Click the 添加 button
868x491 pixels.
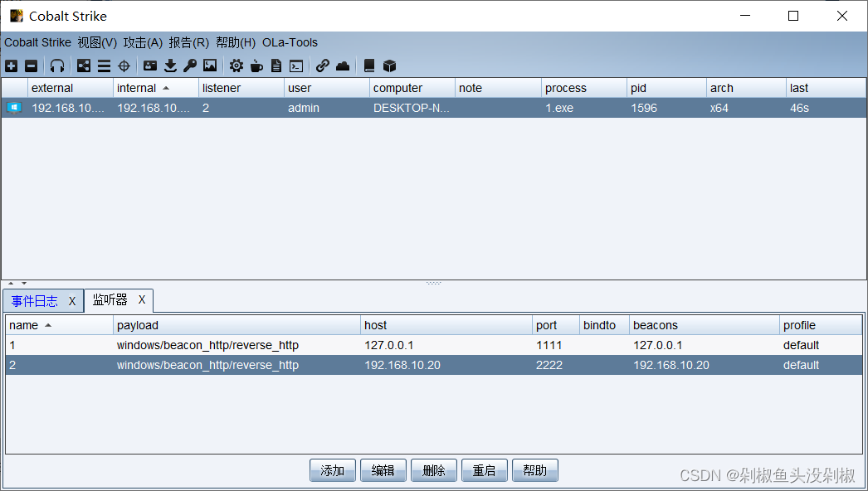[x=332, y=470]
